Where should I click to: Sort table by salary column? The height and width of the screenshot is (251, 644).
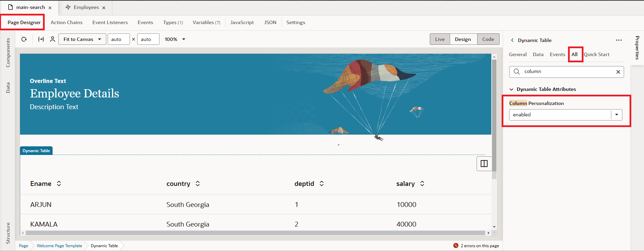(x=422, y=184)
